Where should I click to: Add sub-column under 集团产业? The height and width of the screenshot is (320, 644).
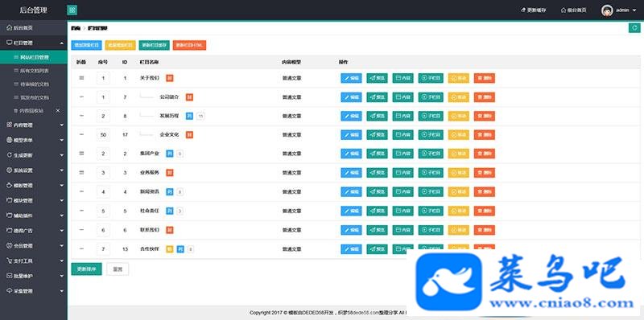[431, 154]
